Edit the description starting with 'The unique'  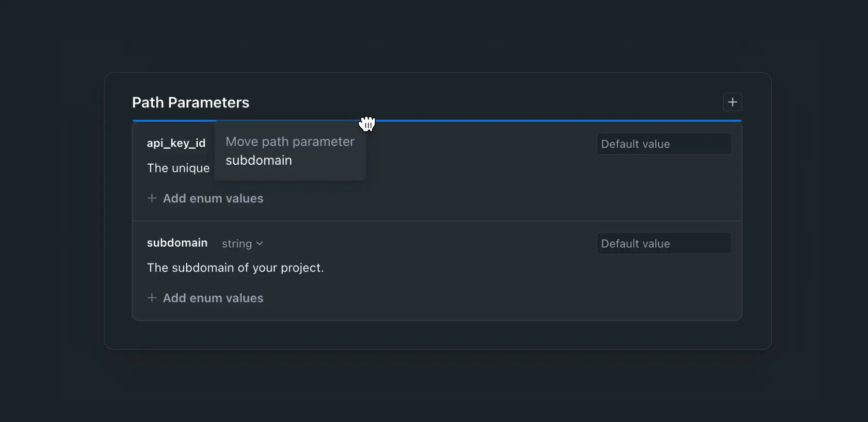coord(178,168)
